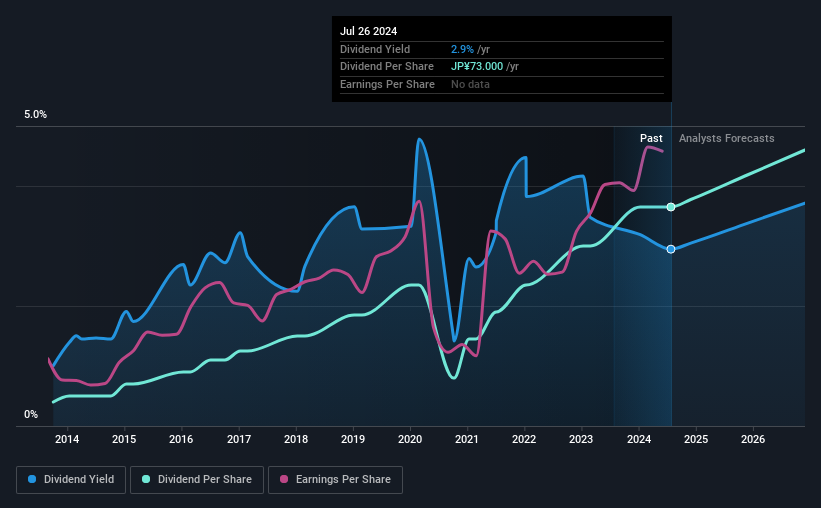Click the 2014 x-axis label

click(67, 439)
